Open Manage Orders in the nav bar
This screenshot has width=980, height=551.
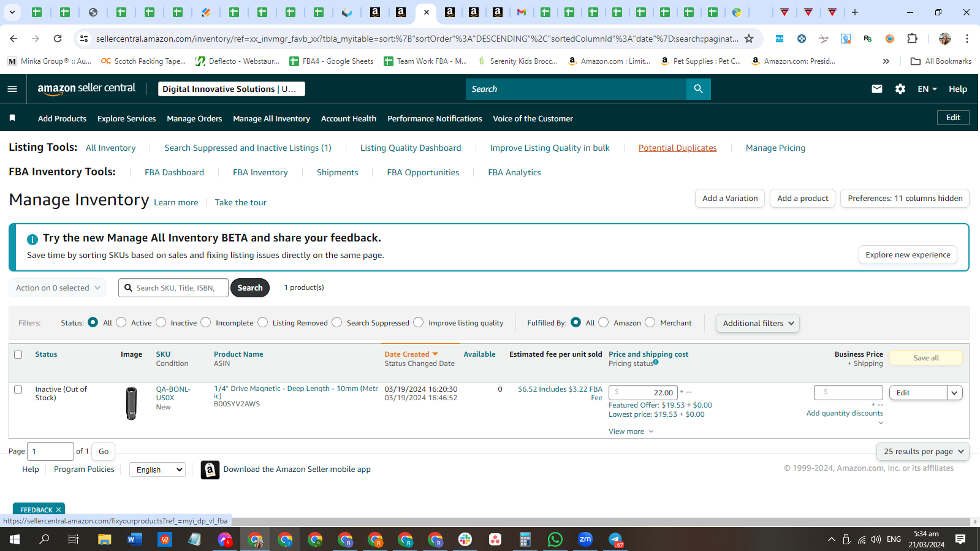pyautogui.click(x=194, y=119)
